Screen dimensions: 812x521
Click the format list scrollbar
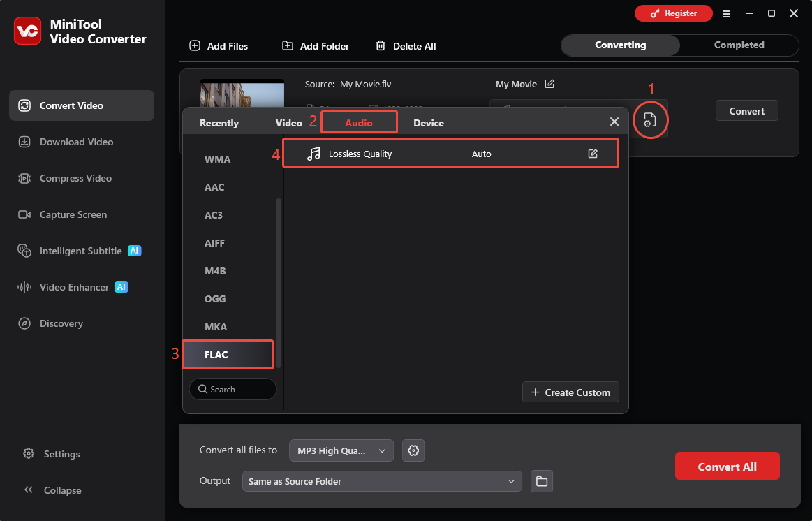coord(279,283)
